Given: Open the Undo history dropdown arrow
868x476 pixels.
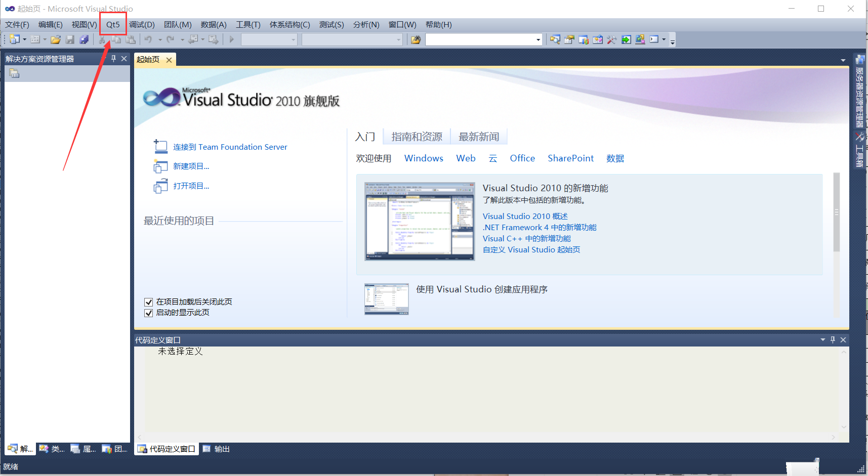Looking at the screenshot, I should (x=160, y=39).
